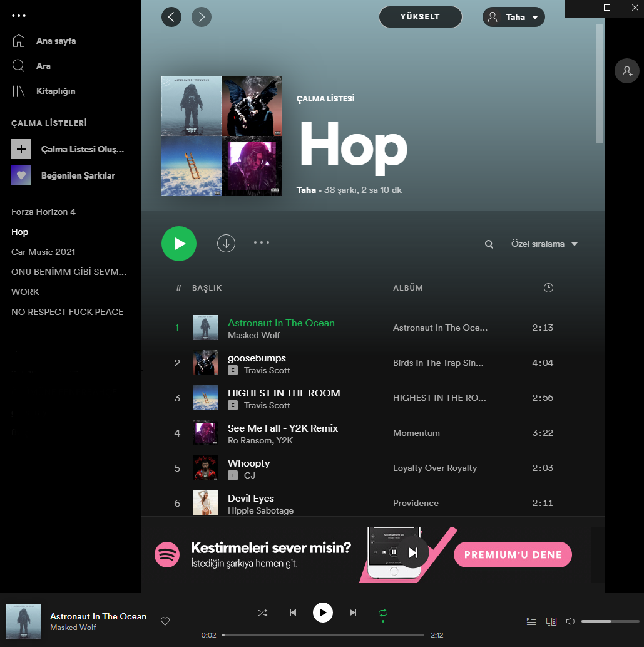The height and width of the screenshot is (647, 644).
Task: Open CJ artist link under Whoopty
Action: 250,476
